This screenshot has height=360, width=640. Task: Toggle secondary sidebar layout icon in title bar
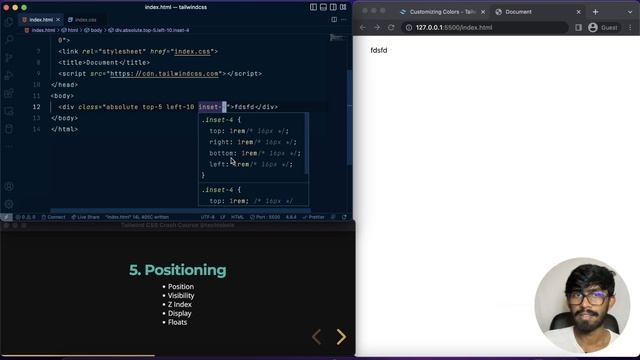[x=333, y=7]
